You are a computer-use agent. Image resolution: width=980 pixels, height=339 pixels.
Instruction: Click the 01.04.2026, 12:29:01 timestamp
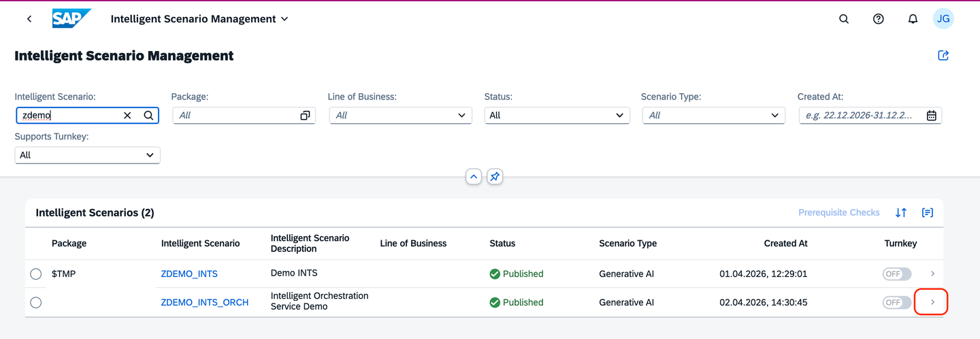tap(764, 274)
